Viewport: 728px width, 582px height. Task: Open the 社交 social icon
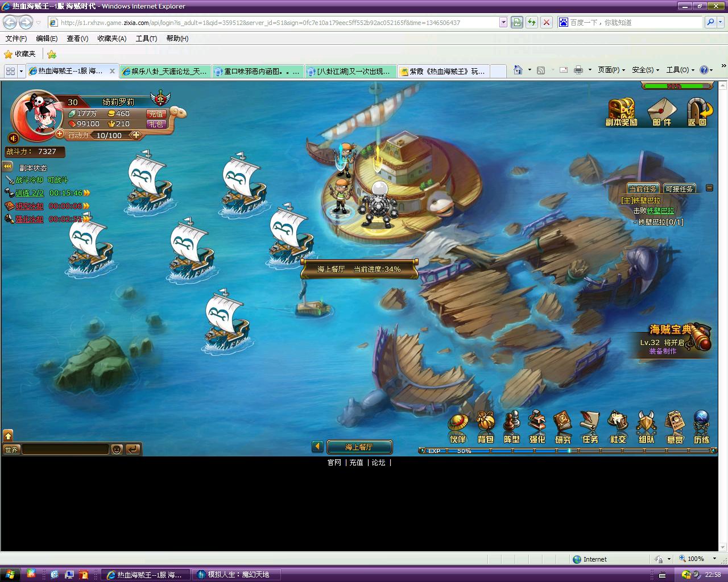pos(618,427)
